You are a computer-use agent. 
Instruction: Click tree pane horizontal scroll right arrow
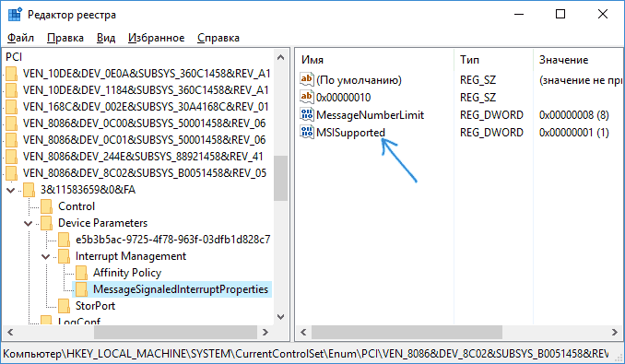265,332
